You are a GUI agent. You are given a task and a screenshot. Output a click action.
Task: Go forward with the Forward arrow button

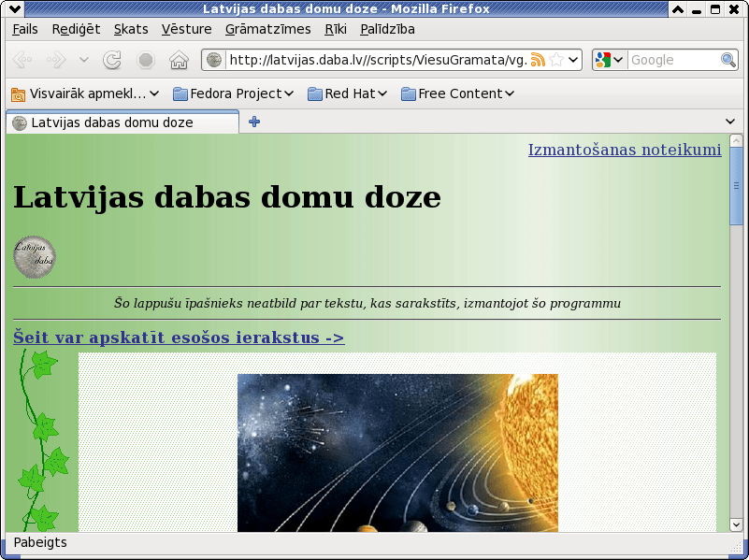(x=56, y=60)
